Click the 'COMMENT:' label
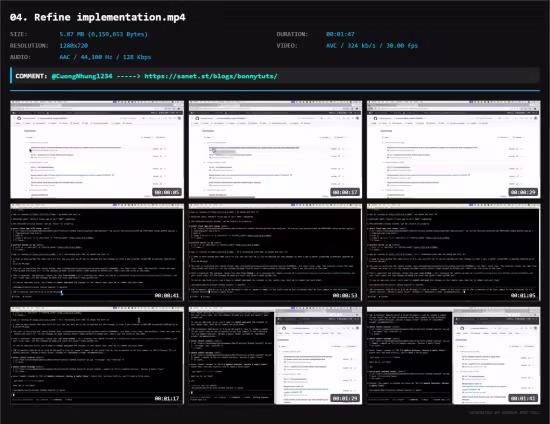550x424 pixels. tap(31, 76)
